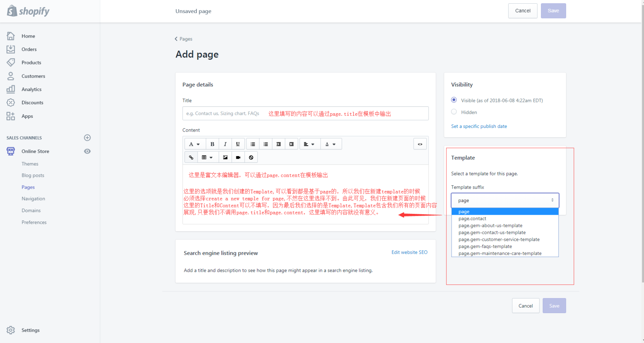Insert a video into content

pos(238,157)
